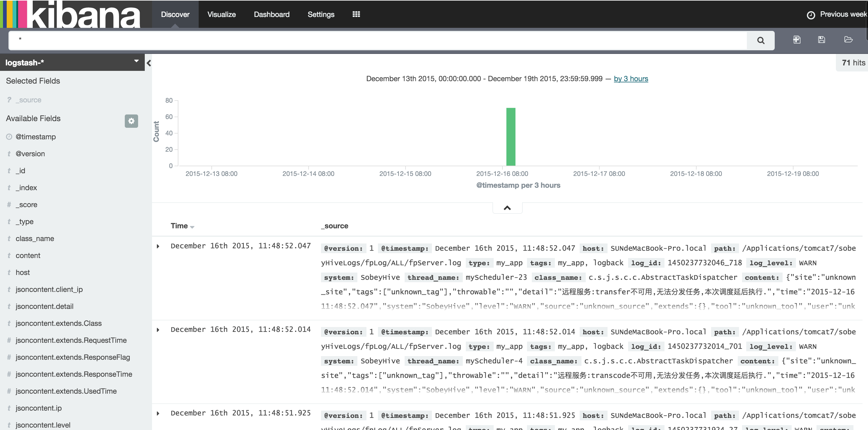Expand the 11:48:52.014 log row
868x430 pixels.
[x=158, y=330]
